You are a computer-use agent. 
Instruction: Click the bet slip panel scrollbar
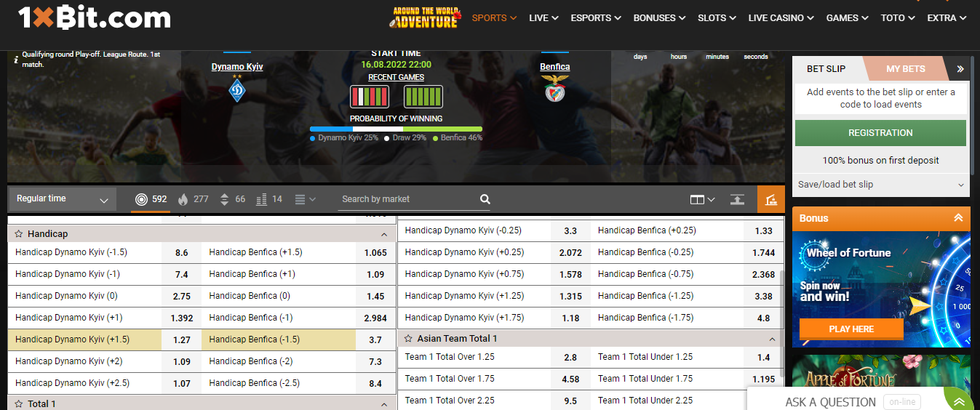click(973, 116)
